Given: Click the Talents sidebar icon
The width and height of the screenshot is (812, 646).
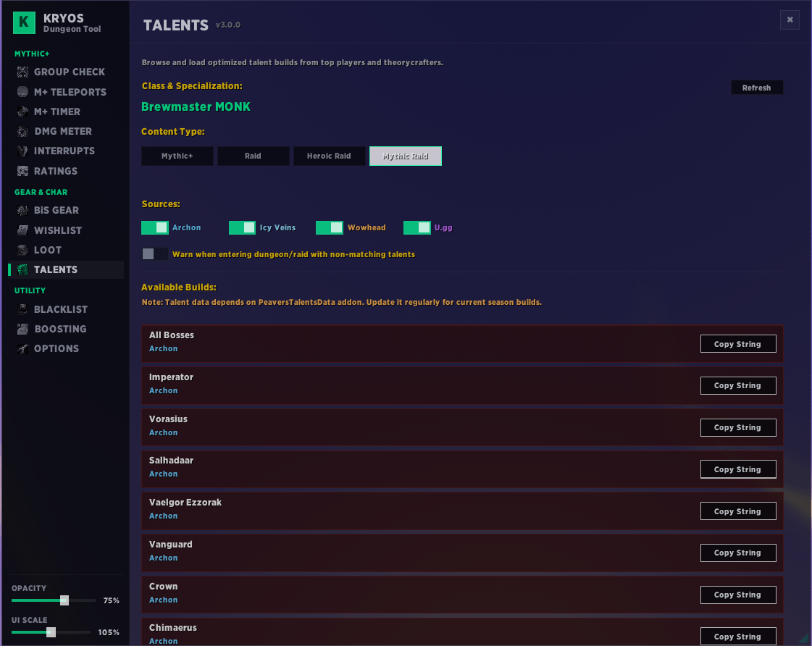Looking at the screenshot, I should point(22,269).
